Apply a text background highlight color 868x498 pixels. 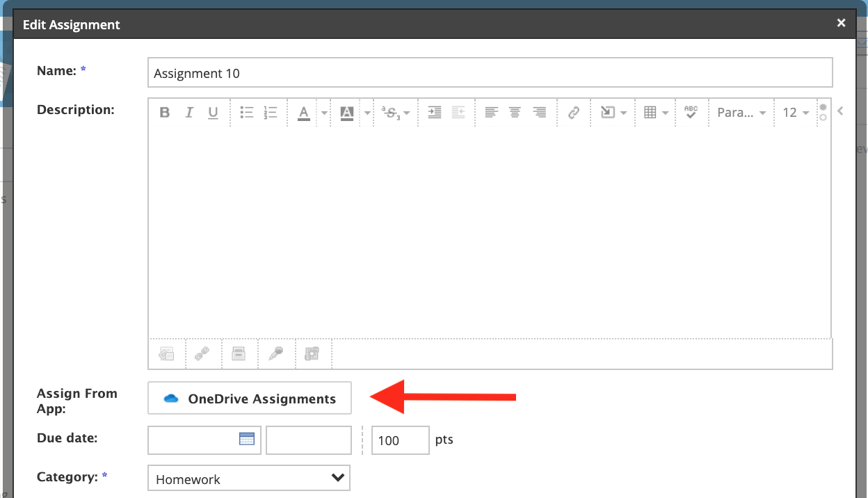346,112
